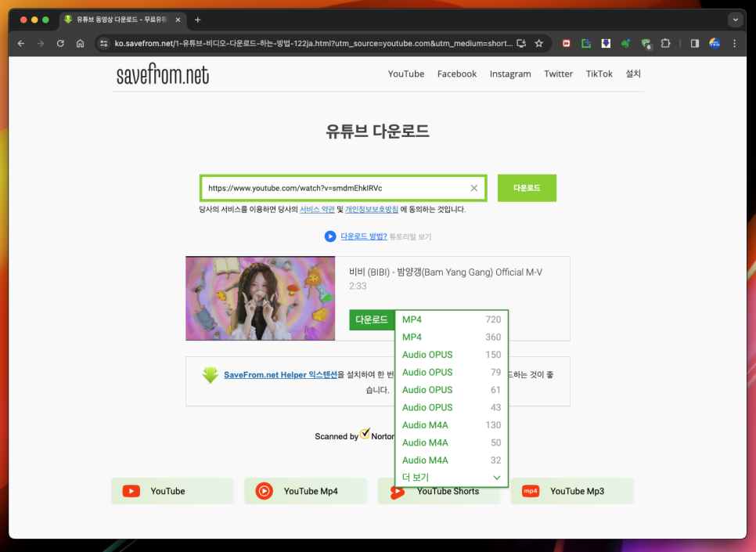Open the Instagram nav link
The width and height of the screenshot is (756, 552).
tap(510, 74)
